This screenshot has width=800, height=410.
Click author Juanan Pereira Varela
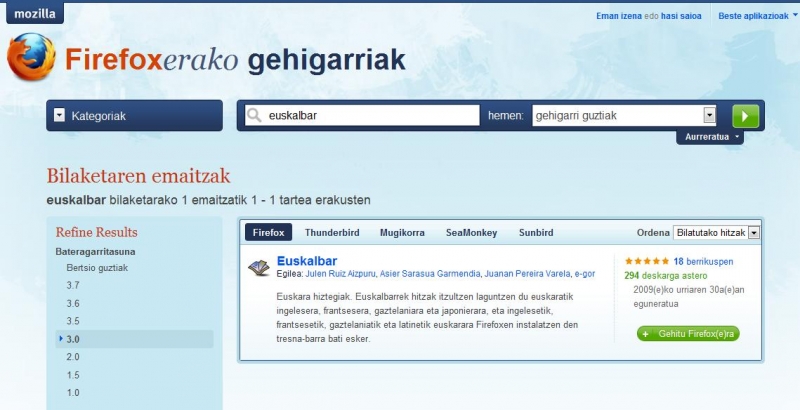pyautogui.click(x=527, y=274)
